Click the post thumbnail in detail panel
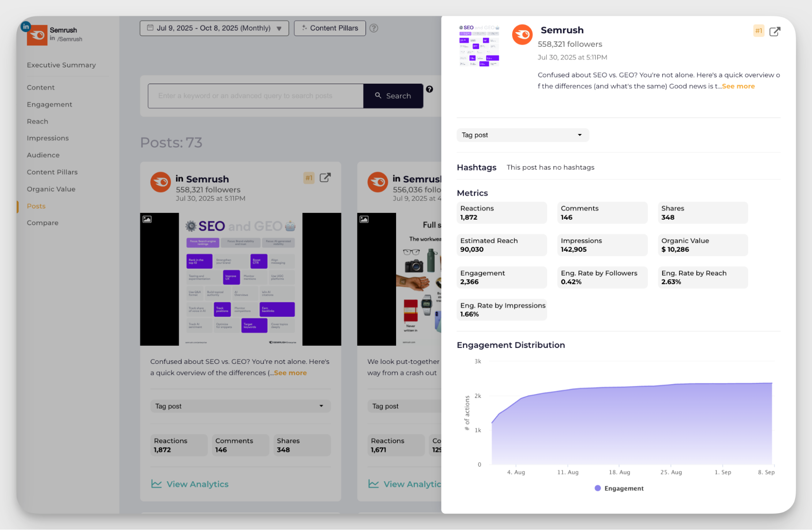This screenshot has width=812, height=530. click(479, 45)
